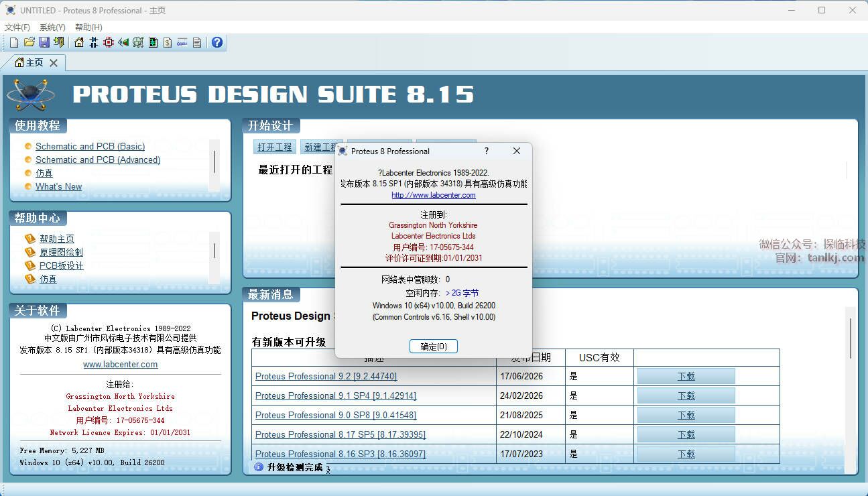868x496 pixels.
Task: Click the close project door icon
Action: pyautogui.click(x=59, y=42)
